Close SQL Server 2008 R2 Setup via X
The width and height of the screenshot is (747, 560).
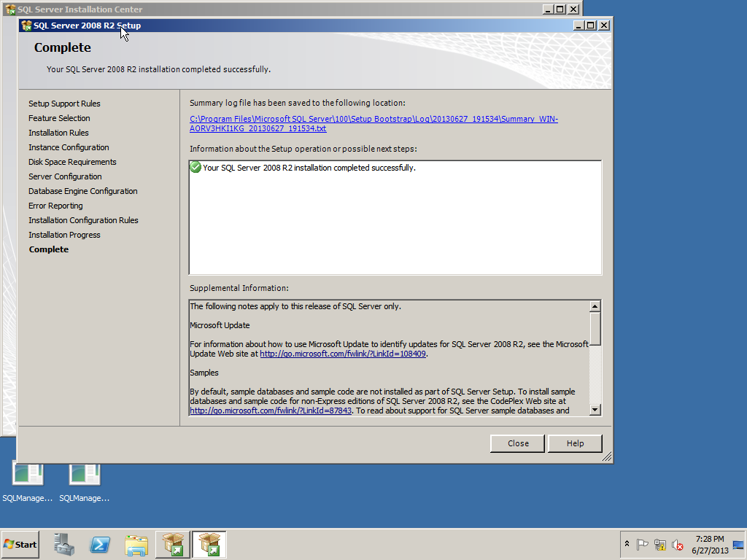pyautogui.click(x=603, y=26)
